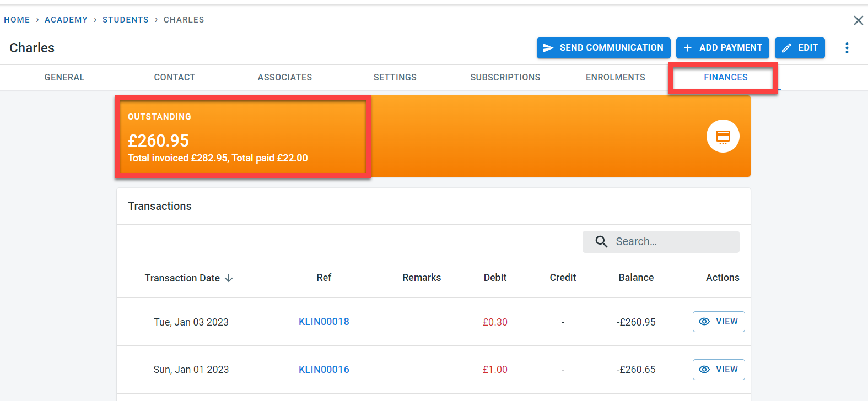
Task: Go to Students breadcrumb link
Action: point(126,20)
